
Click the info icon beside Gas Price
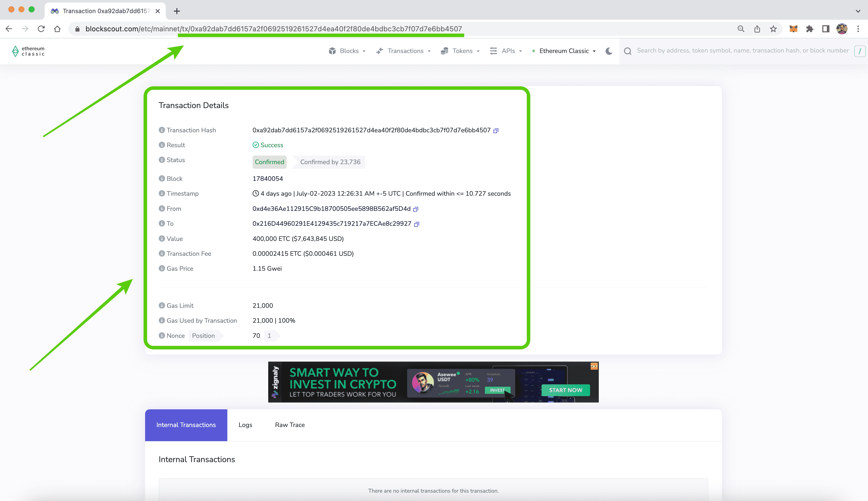tap(161, 268)
